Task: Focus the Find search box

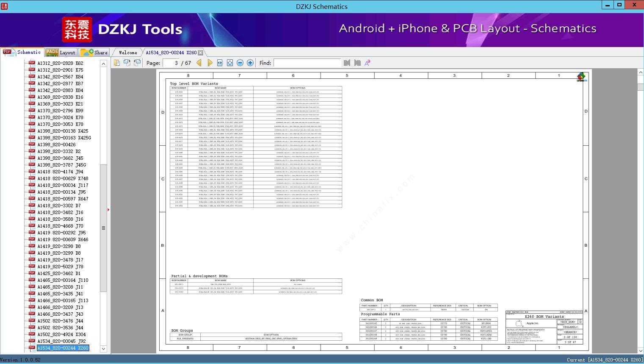Action: [x=307, y=63]
